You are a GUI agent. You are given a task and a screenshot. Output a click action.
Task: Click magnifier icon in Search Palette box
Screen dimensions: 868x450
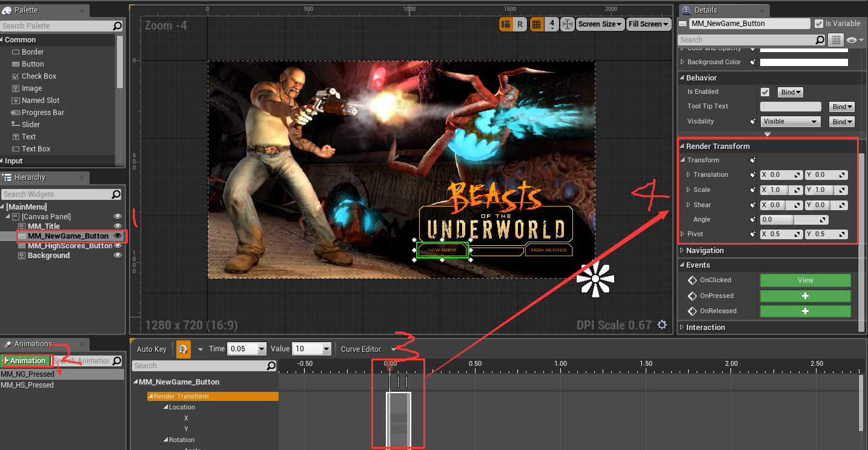118,26
